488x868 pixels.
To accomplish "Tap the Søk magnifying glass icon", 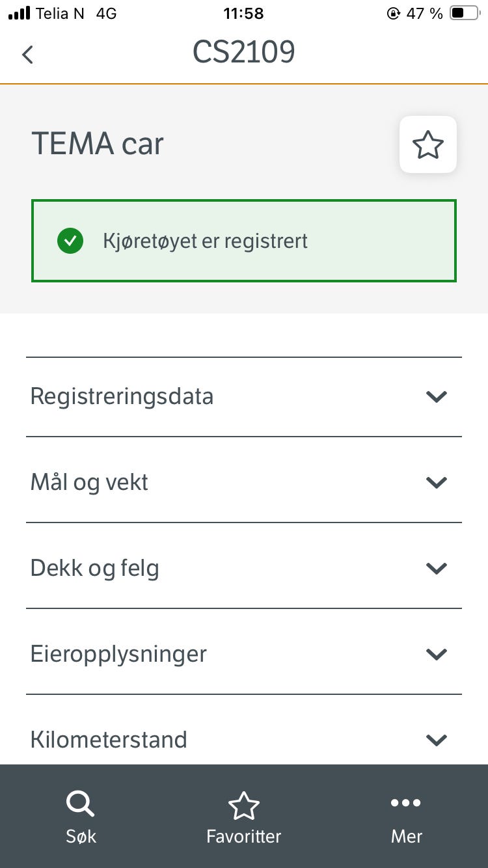I will [x=80, y=805].
